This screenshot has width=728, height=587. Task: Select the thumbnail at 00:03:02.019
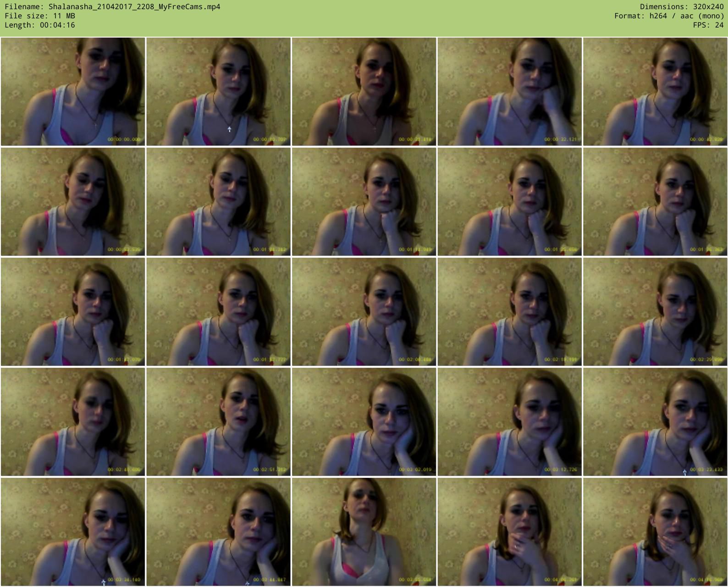coord(364,422)
